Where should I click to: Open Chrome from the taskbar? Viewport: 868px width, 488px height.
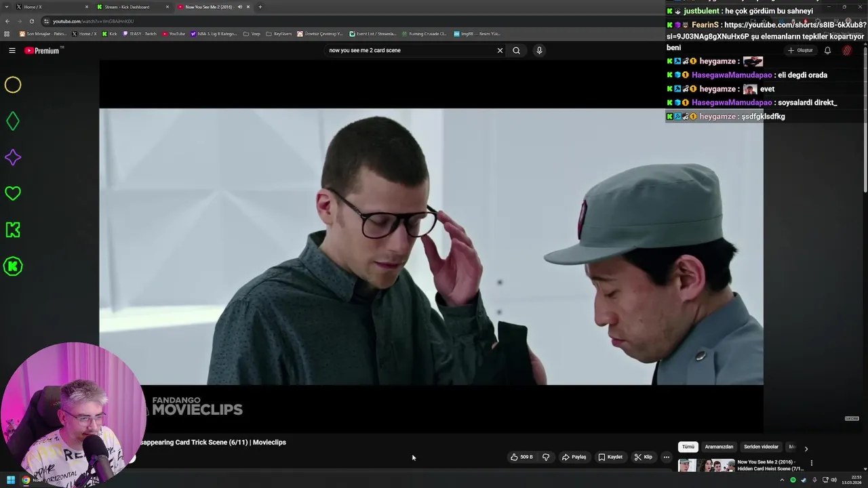click(26, 480)
